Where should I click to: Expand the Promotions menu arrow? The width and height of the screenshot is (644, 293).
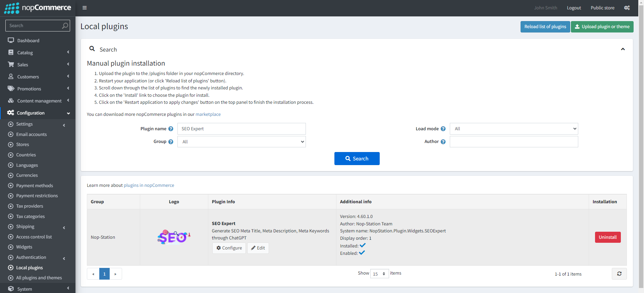click(68, 88)
